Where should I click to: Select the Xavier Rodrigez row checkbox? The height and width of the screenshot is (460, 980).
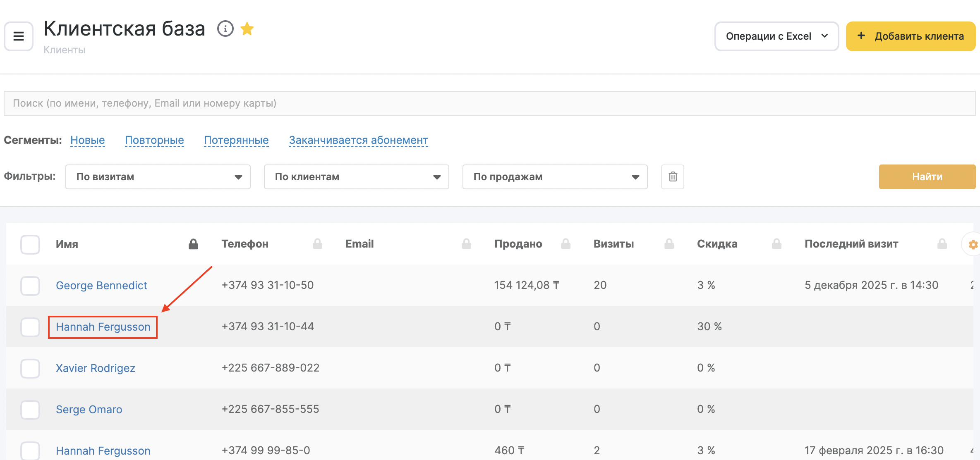[x=30, y=369]
